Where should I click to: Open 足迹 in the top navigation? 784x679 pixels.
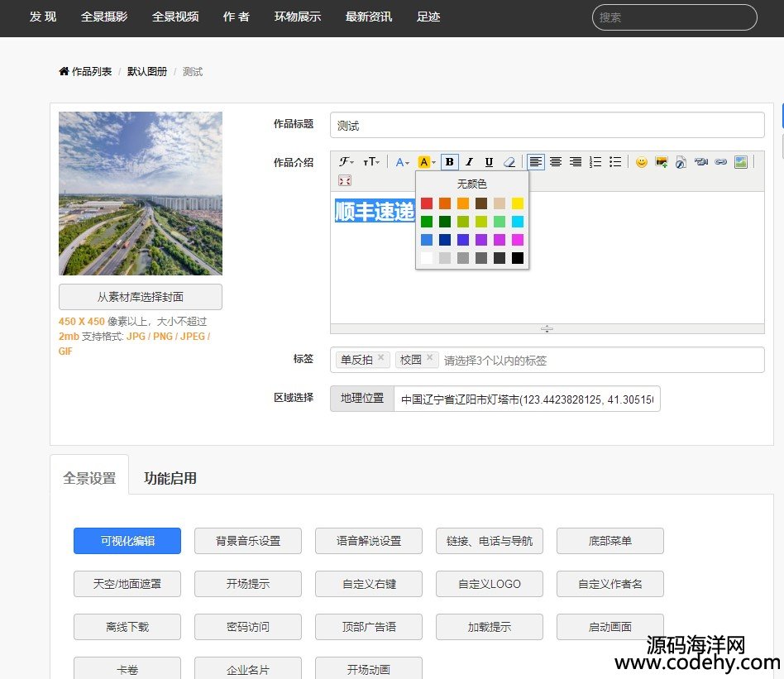(x=428, y=17)
